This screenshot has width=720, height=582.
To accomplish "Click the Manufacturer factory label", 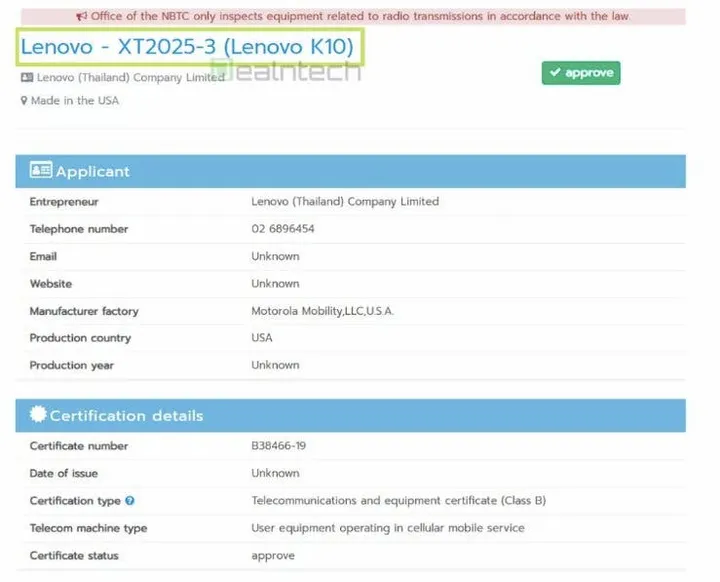I will [84, 311].
